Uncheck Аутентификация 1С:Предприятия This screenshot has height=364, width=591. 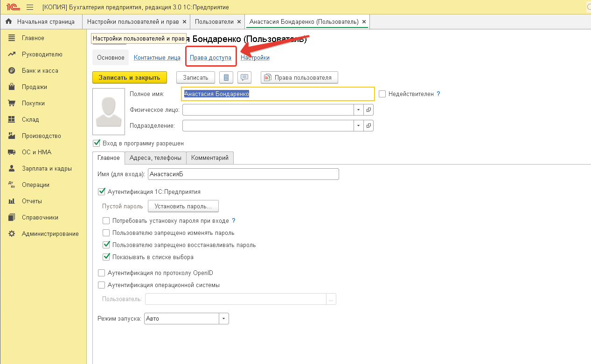click(x=102, y=192)
